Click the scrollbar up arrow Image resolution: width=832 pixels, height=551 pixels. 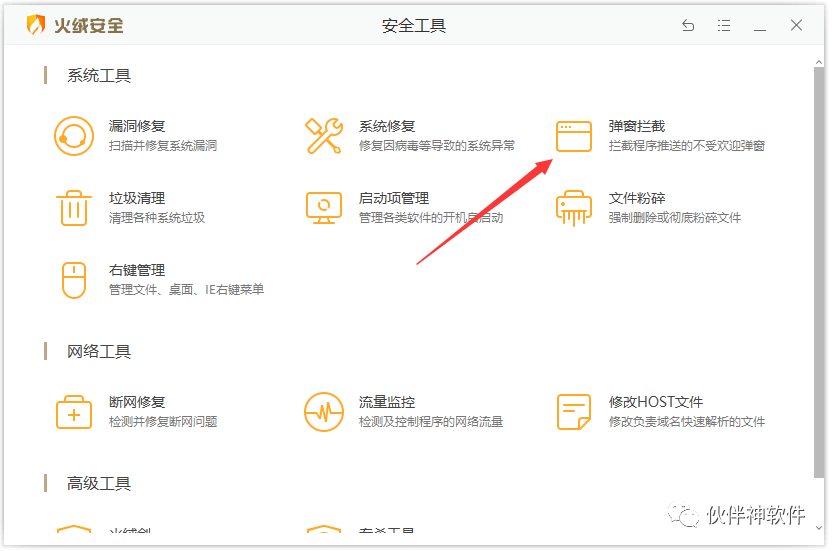coord(819,63)
